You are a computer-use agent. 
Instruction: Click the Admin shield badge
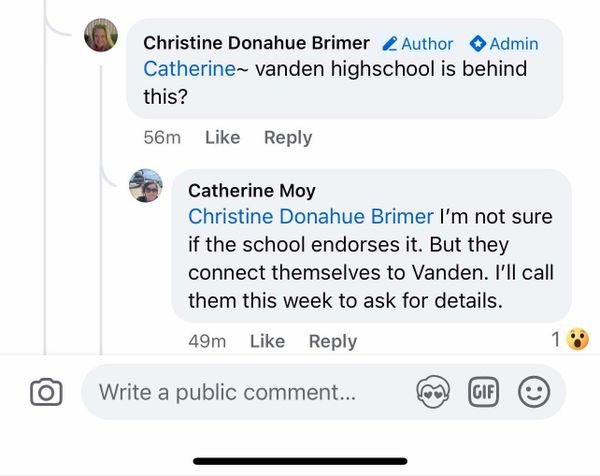(x=503, y=44)
